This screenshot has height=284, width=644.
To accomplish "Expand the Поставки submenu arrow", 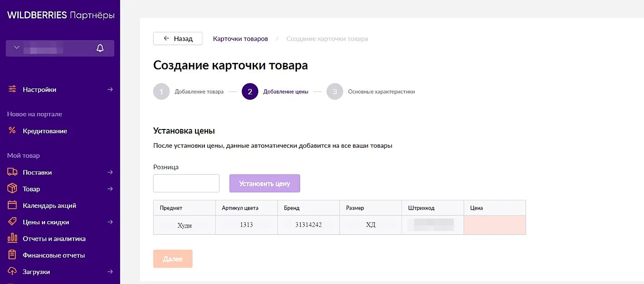I will click(110, 172).
